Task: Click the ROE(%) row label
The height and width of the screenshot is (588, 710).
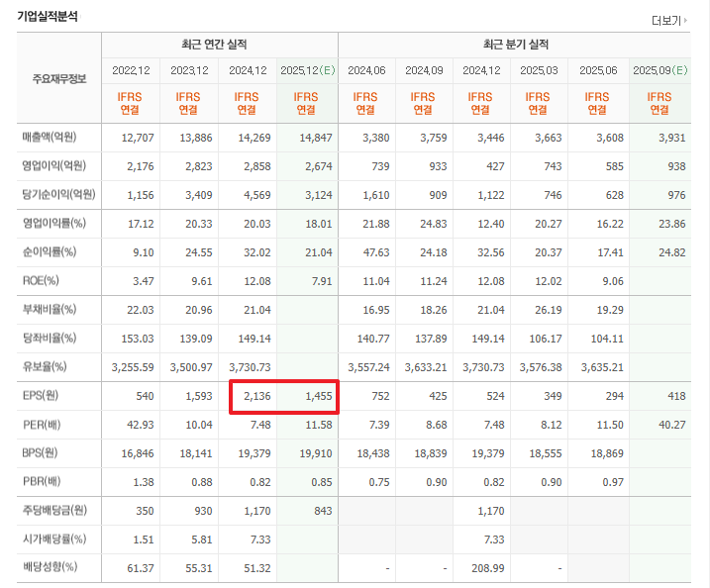Action: pyautogui.click(x=41, y=281)
